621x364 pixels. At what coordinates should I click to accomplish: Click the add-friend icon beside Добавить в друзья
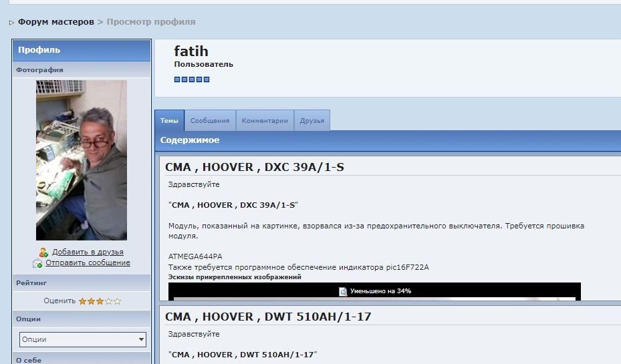(43, 252)
